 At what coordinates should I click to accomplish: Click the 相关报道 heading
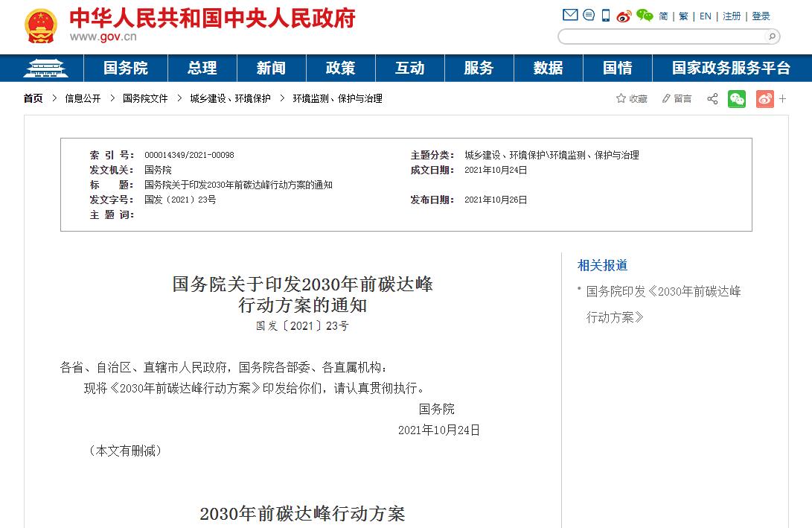pos(602,265)
